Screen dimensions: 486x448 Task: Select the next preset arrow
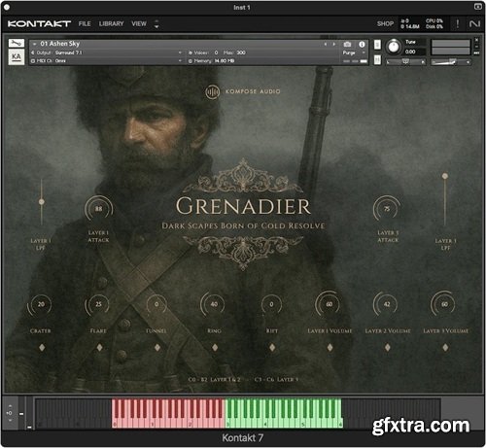click(x=334, y=44)
